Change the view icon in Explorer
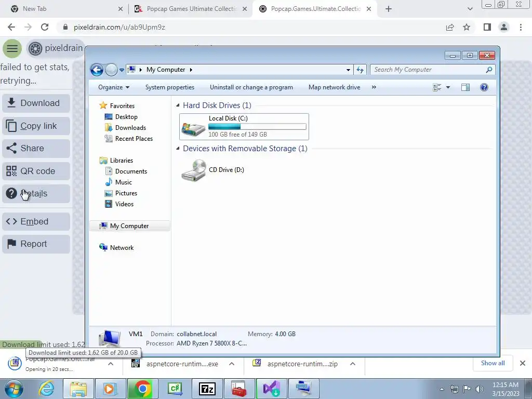 (x=437, y=87)
